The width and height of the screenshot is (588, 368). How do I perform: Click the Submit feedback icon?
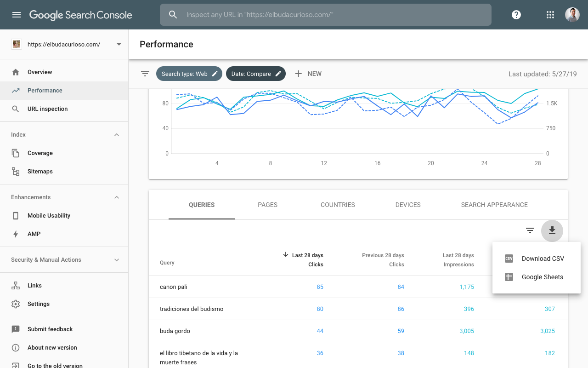click(16, 329)
